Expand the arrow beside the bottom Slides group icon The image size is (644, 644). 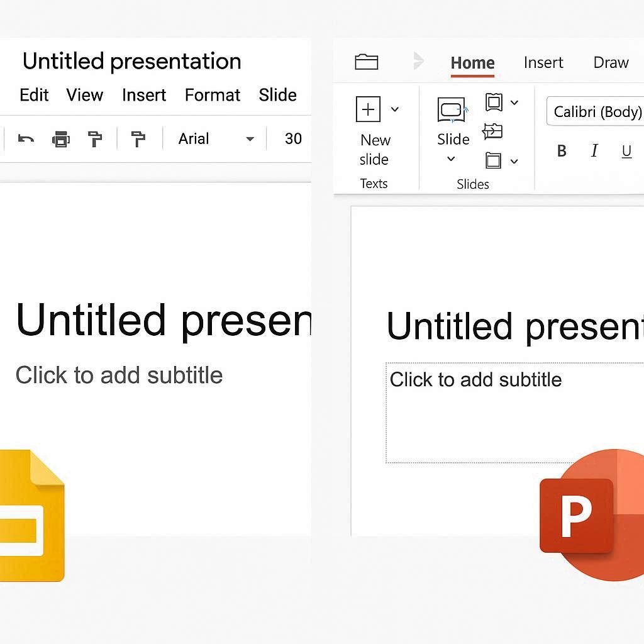pyautogui.click(x=514, y=162)
